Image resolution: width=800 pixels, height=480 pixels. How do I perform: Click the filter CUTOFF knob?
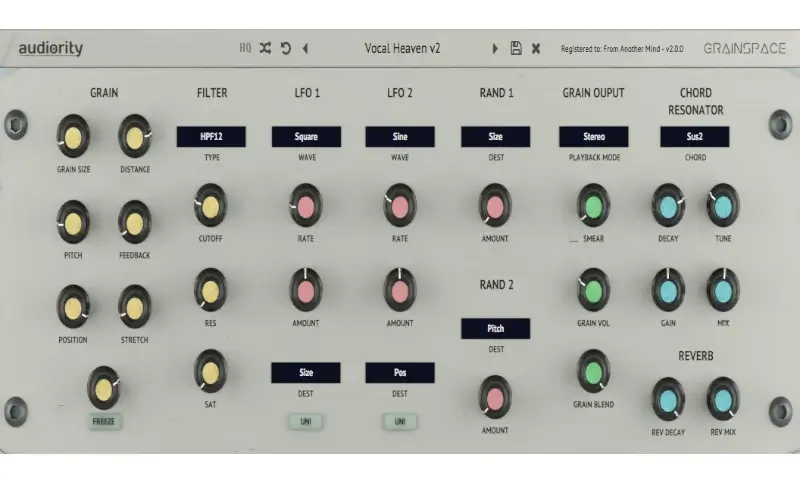210,207
